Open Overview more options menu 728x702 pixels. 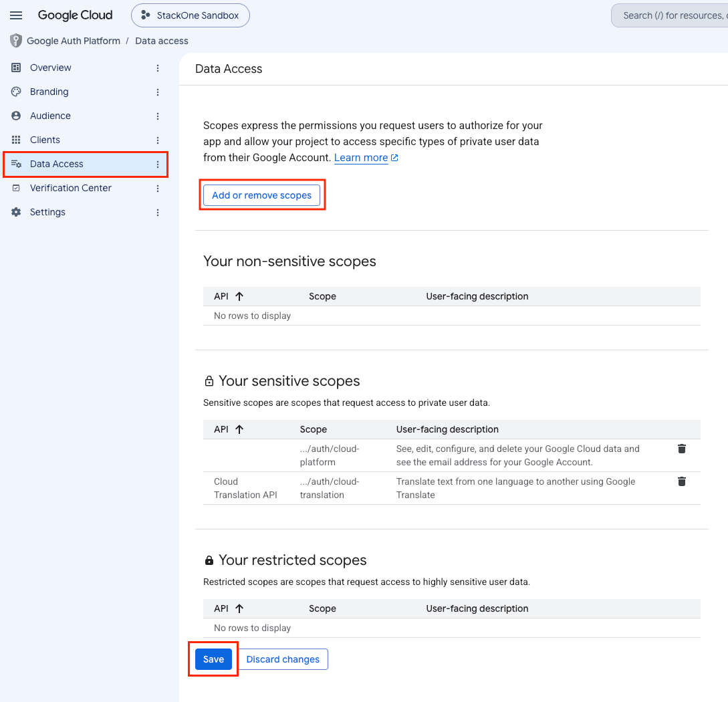[158, 68]
